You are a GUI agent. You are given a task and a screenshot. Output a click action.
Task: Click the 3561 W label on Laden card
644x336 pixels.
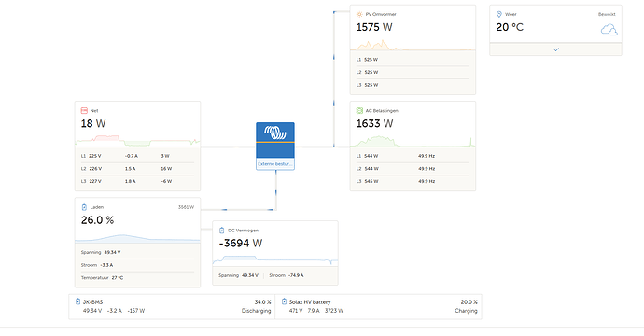pos(186,207)
